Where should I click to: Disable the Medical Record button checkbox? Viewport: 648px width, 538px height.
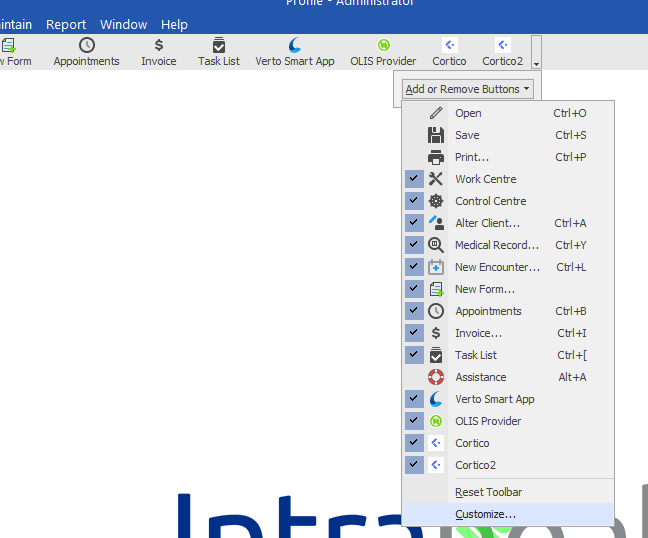[x=414, y=245]
